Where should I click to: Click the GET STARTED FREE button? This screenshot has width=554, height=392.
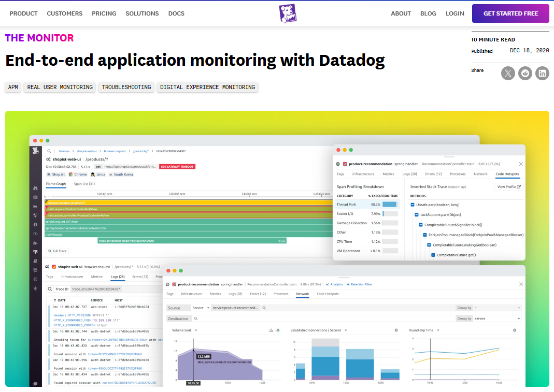(x=510, y=13)
